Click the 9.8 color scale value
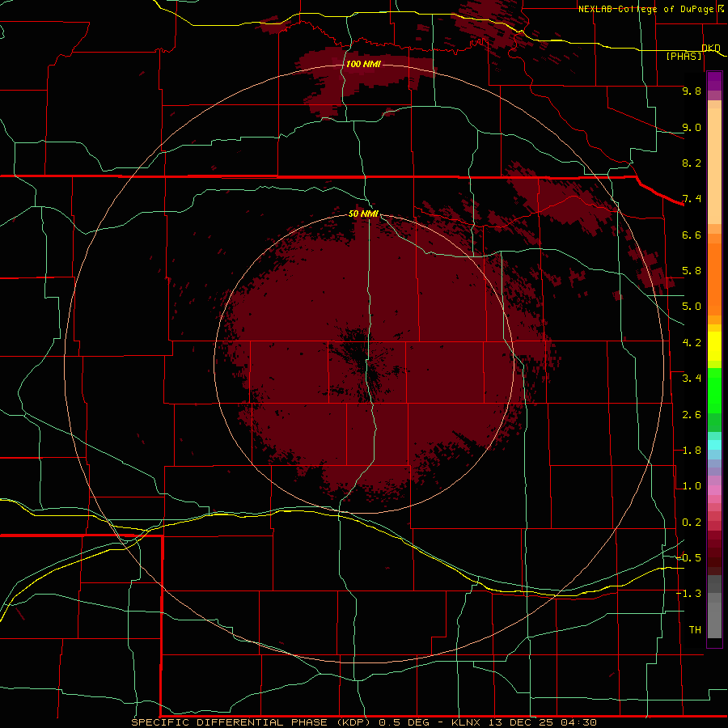This screenshot has height=728, width=728. tap(692, 91)
